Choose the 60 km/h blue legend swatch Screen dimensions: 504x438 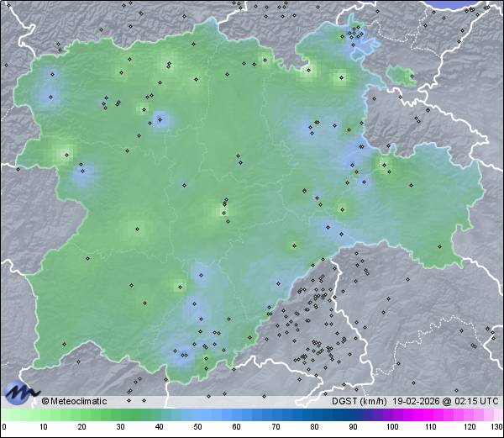(x=237, y=415)
